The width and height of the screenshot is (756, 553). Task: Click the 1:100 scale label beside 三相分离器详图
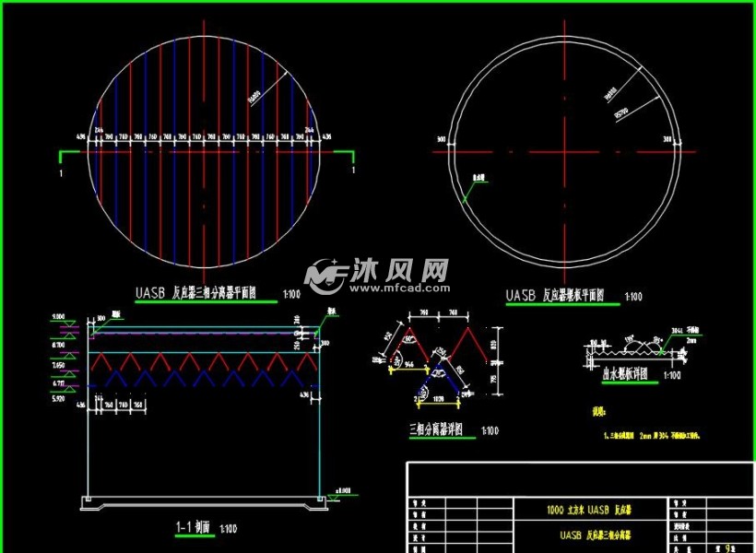489,429
